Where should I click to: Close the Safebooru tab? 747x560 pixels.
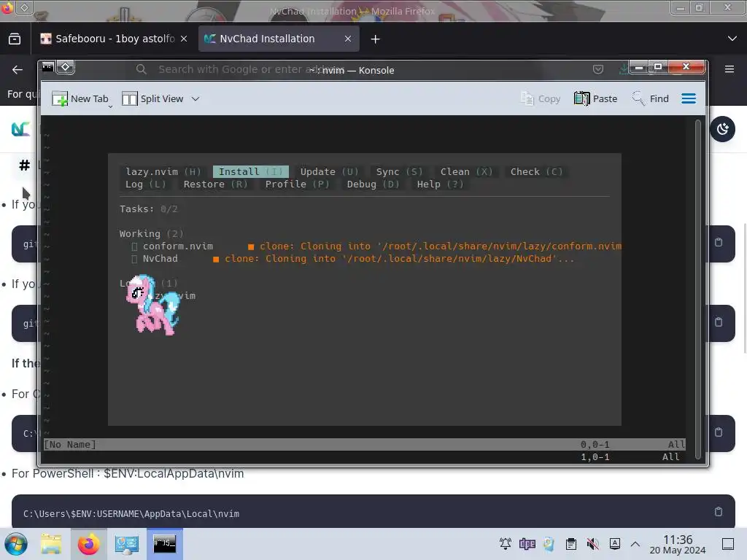click(184, 39)
